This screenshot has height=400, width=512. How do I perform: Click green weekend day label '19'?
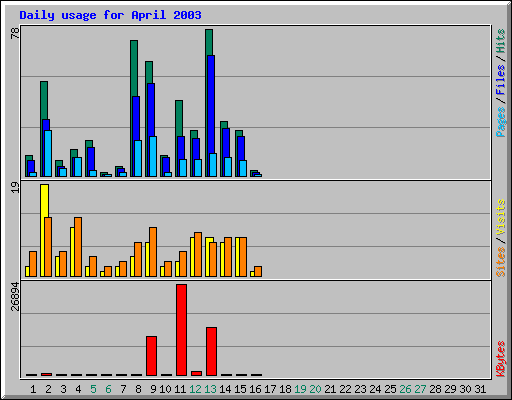pyautogui.click(x=300, y=389)
